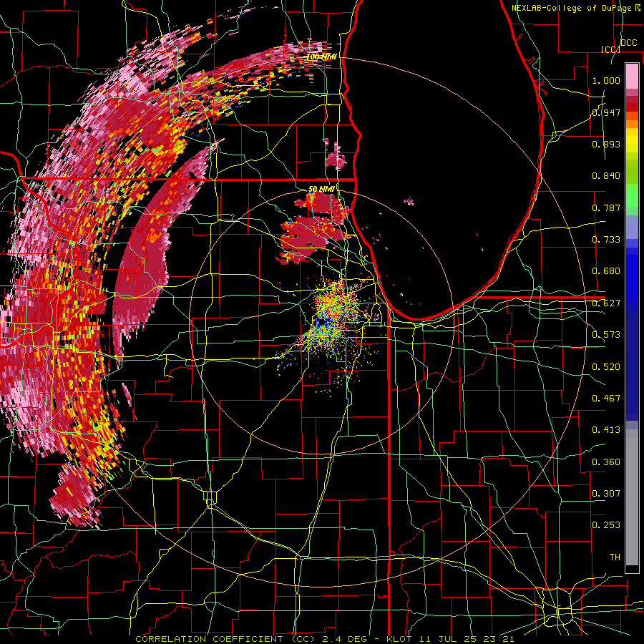Select the 0.680 scale value

pyautogui.click(x=606, y=271)
